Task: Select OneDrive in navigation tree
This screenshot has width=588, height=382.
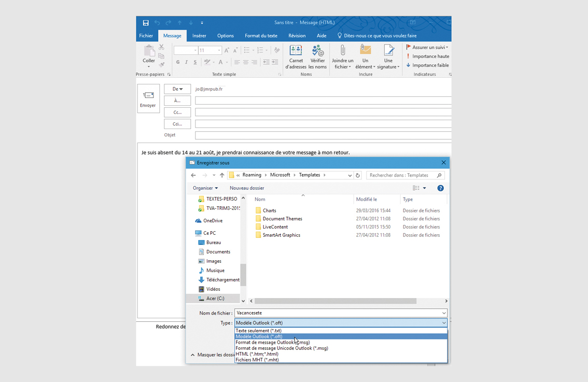Action: point(209,221)
